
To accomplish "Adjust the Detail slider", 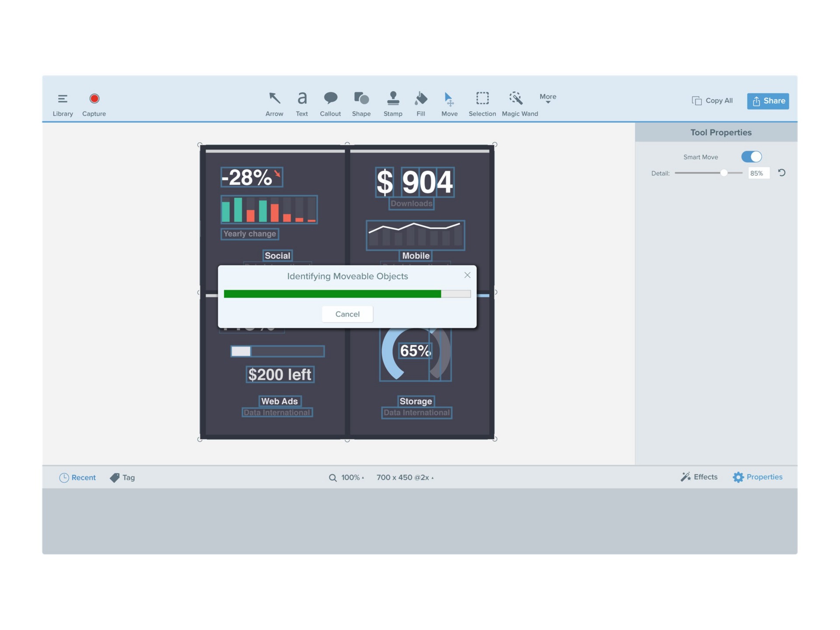I will coord(724,173).
